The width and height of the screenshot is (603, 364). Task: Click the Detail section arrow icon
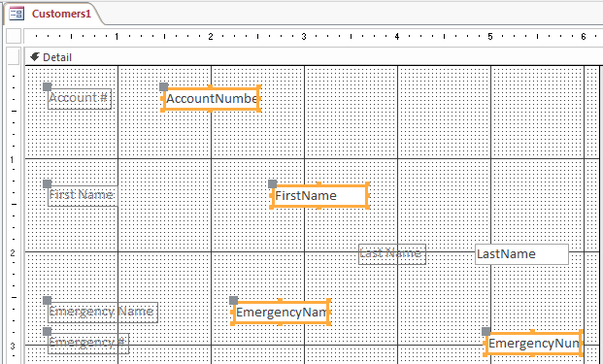point(35,57)
